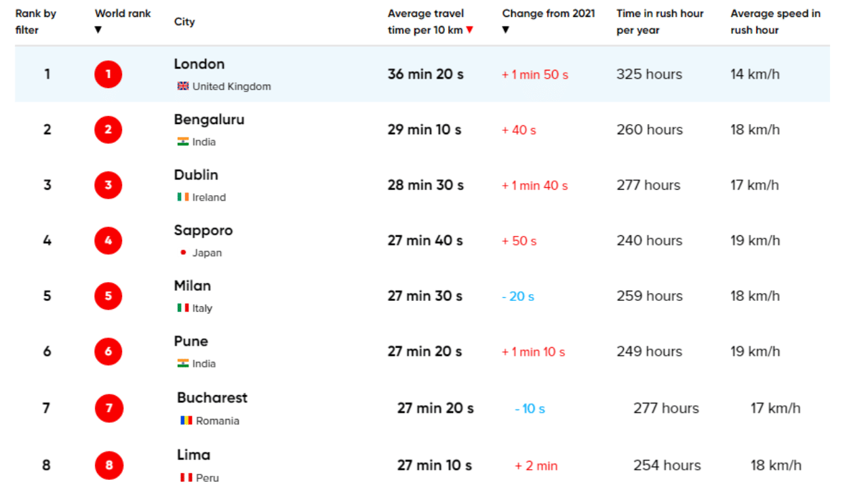Open the World rank sort dropdown arrow

[98, 29]
